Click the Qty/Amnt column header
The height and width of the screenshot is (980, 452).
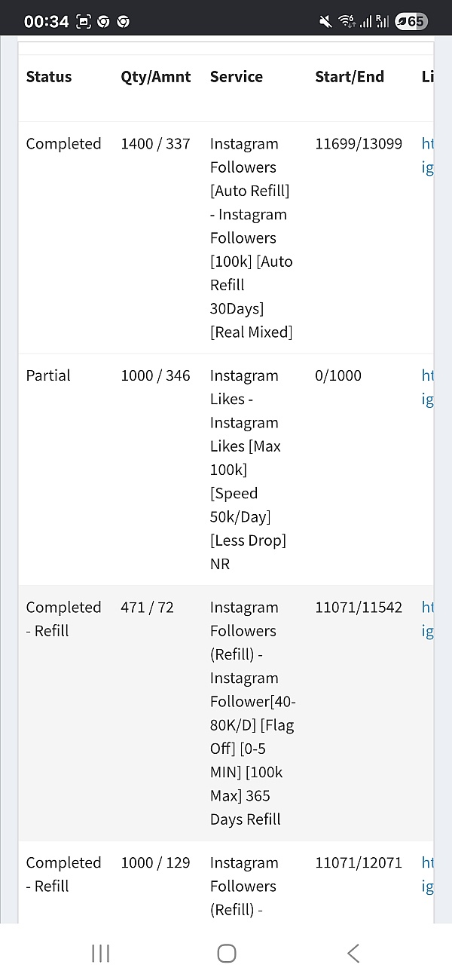click(x=156, y=77)
